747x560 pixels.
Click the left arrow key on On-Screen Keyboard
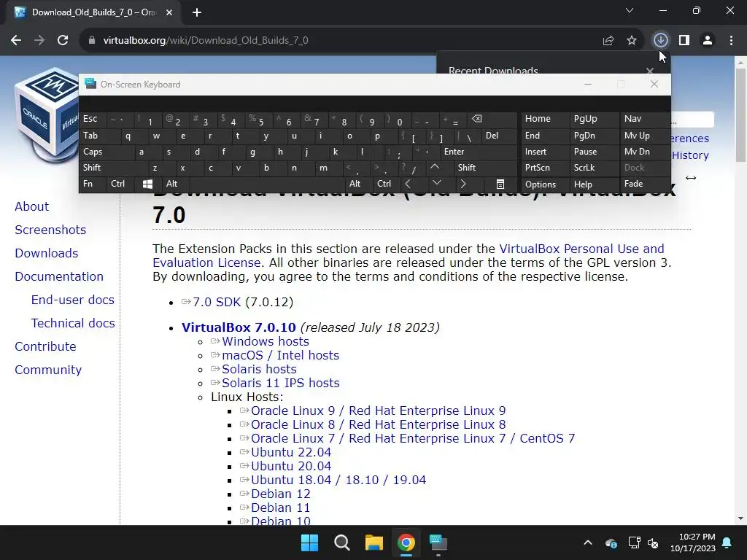pos(409,183)
